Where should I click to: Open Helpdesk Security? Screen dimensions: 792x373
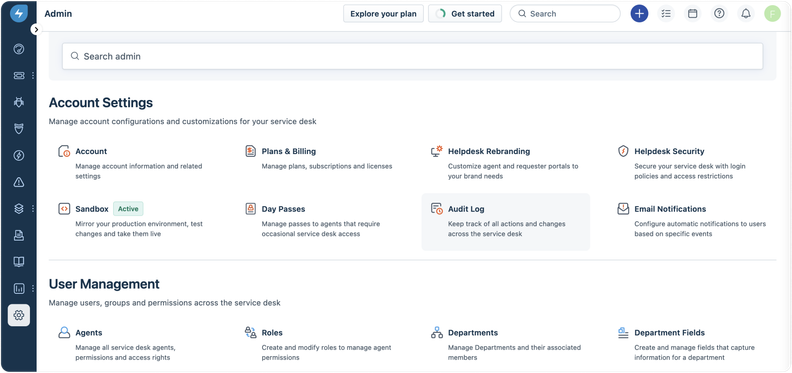669,151
